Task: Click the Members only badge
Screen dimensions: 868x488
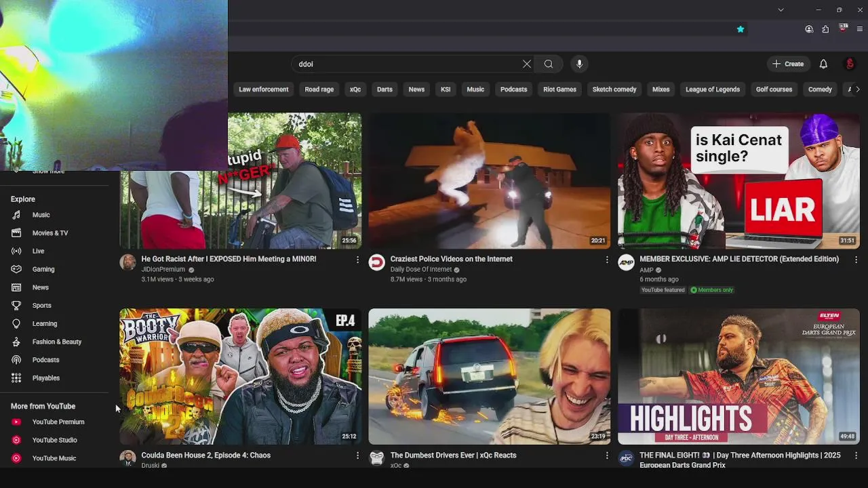Action: [x=711, y=290]
